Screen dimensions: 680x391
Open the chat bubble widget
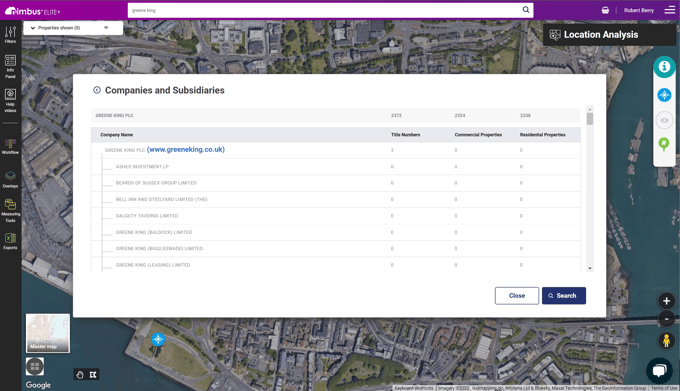(659, 370)
